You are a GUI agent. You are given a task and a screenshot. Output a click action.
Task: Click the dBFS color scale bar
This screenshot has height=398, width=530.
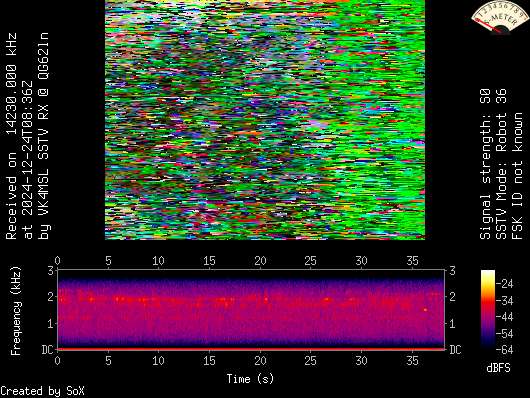click(487, 309)
